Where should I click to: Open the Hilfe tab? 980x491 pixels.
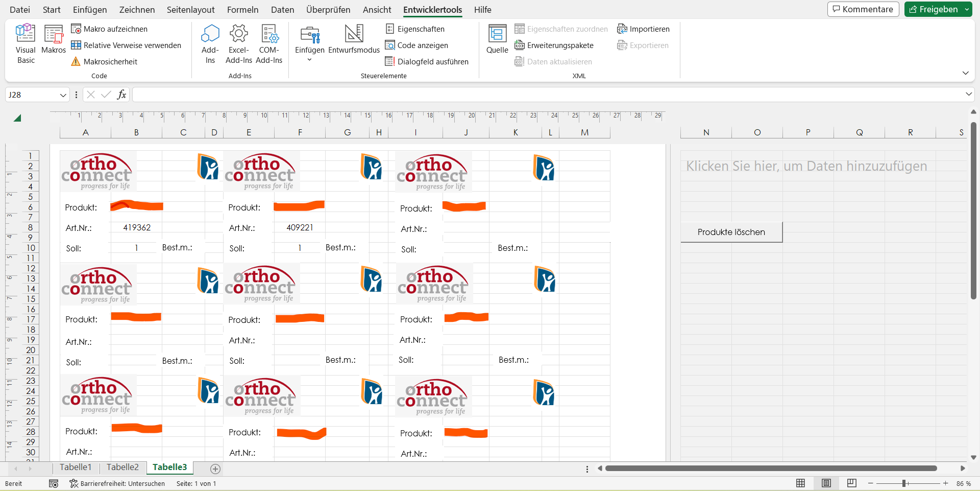(x=482, y=10)
